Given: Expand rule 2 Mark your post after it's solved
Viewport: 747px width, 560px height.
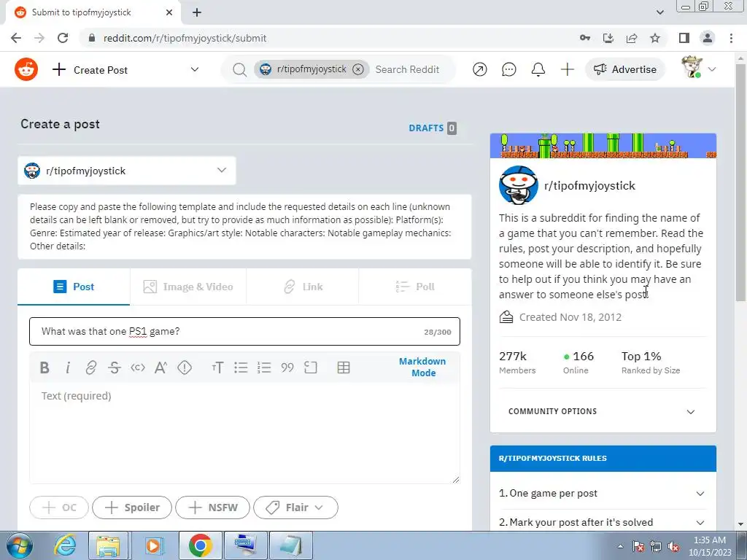Looking at the screenshot, I should [603, 522].
